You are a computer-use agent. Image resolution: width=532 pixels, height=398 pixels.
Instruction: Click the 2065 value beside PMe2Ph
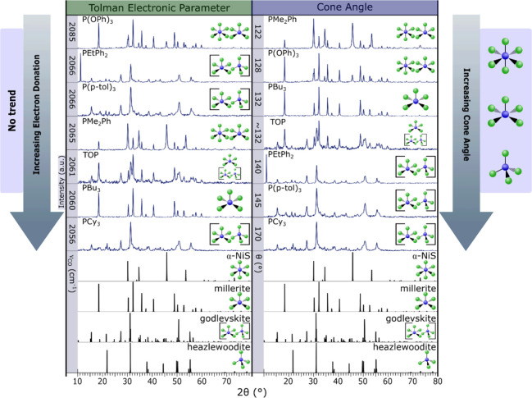pyautogui.click(x=72, y=133)
